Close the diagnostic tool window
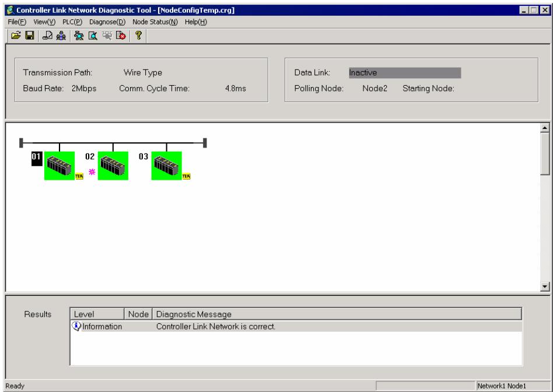This screenshot has width=553, height=392. (545, 10)
